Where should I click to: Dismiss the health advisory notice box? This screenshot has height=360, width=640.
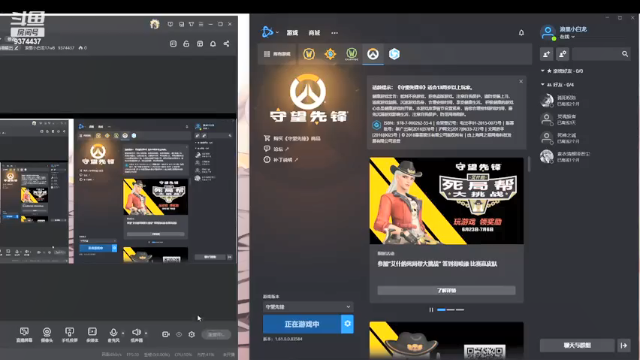[x=521, y=82]
